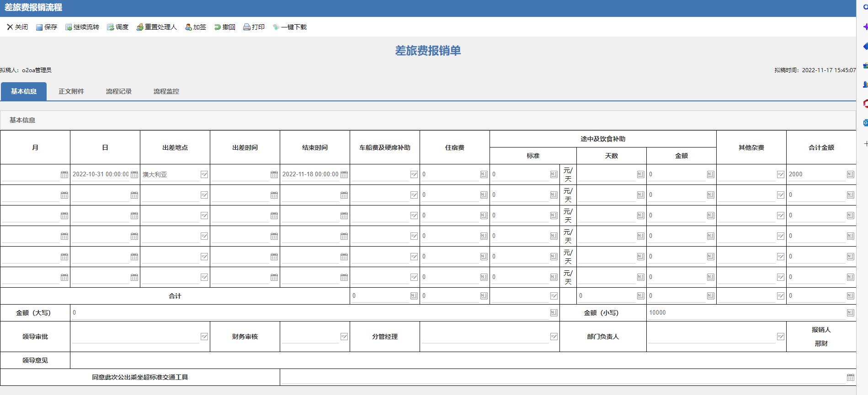Click the 金额（小写） field showing 10000
This screenshot has height=395, width=868.
745,313
